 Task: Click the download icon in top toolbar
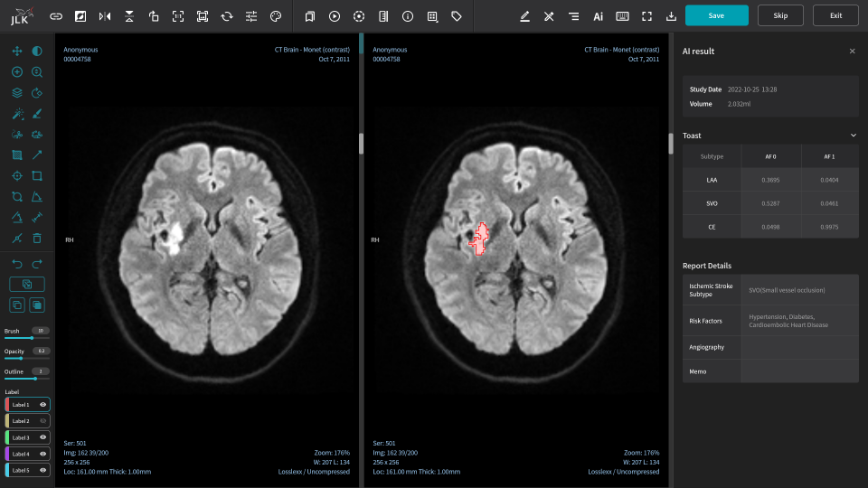click(x=671, y=16)
